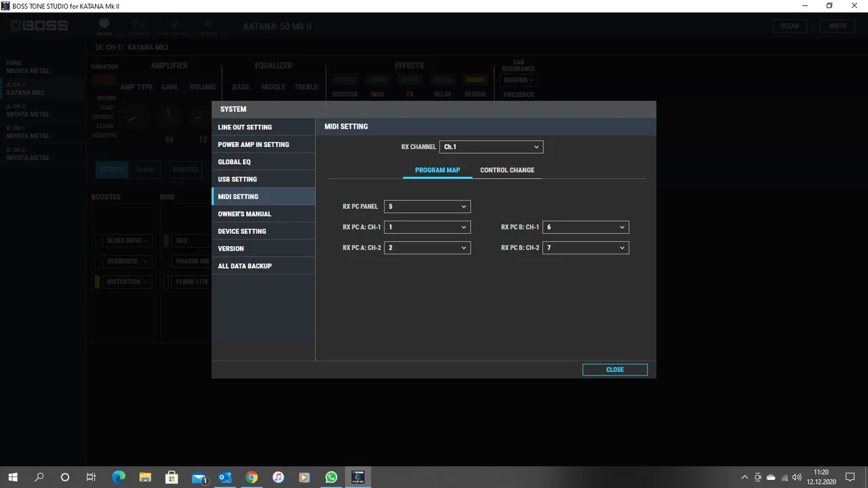Show hidden system tray icons
This screenshot has height=488, width=868.
tap(745, 477)
